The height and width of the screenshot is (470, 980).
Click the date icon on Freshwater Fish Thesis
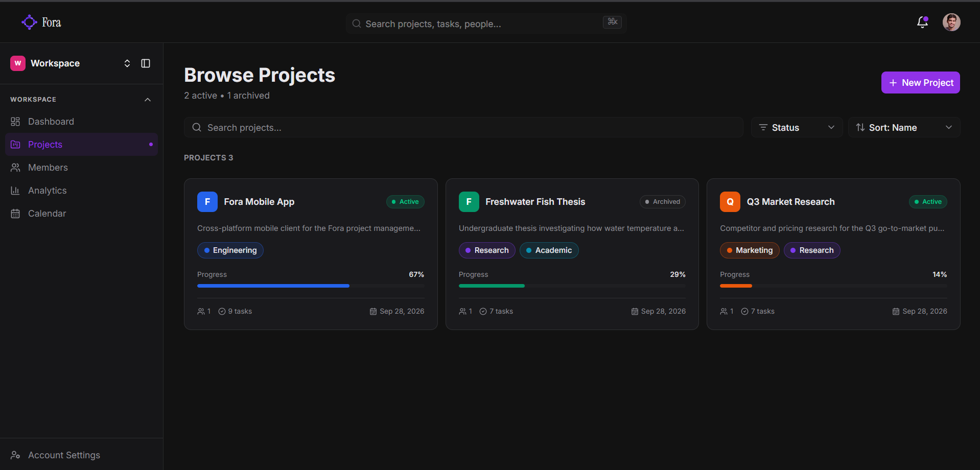[x=635, y=312]
